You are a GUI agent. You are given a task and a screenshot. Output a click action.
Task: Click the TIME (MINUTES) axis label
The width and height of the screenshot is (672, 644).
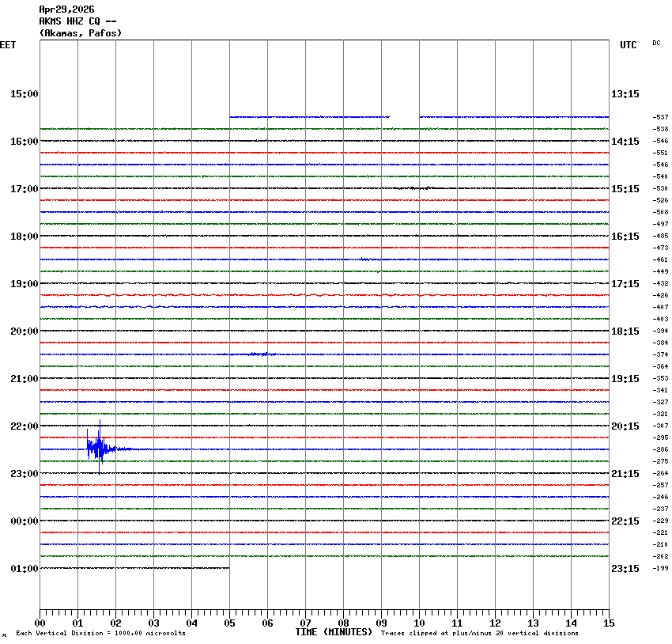pyautogui.click(x=334, y=632)
